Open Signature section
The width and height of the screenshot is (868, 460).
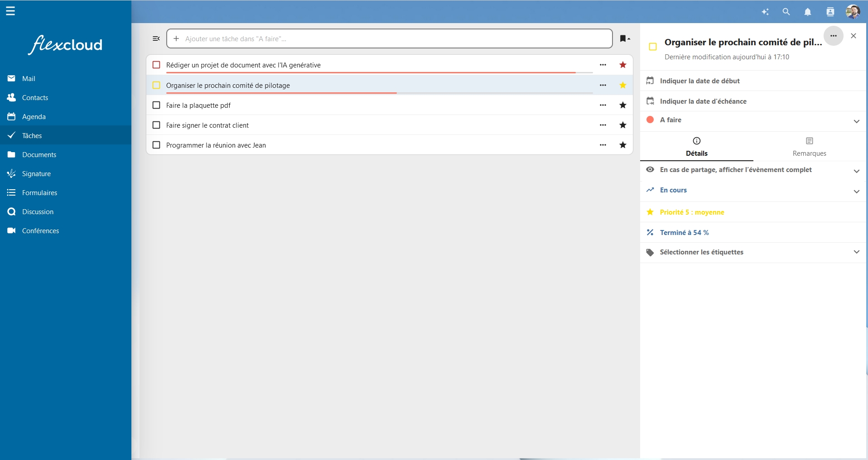tap(66, 173)
